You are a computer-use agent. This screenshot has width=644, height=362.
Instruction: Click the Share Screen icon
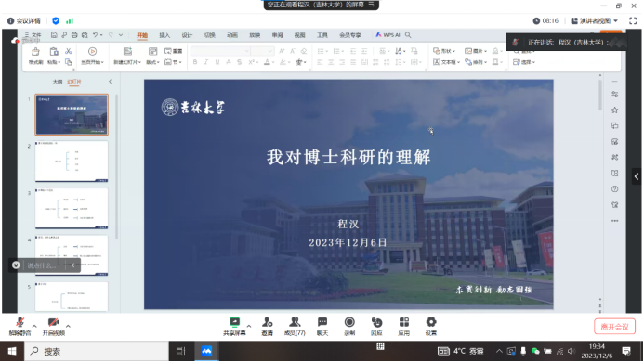(234, 327)
